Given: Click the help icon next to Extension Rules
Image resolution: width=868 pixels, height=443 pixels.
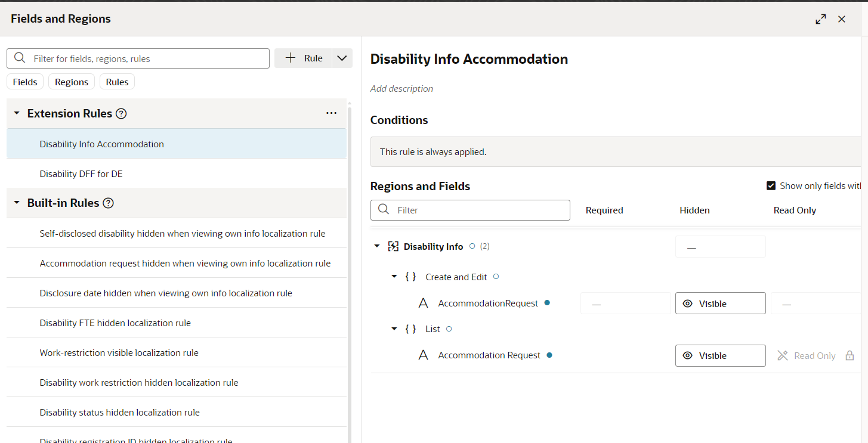Looking at the screenshot, I should pos(121,113).
